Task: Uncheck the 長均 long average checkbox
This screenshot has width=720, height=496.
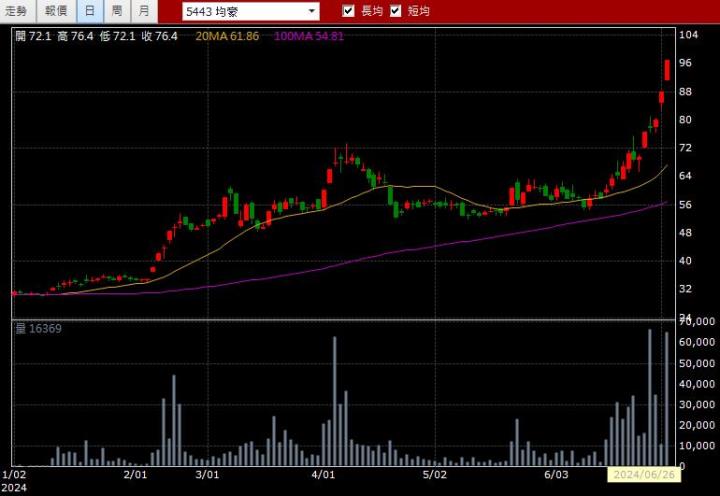Action: 348,11
